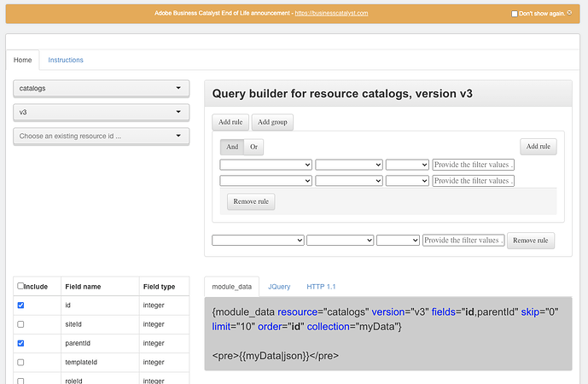Select the And condition toggle
588x384 pixels.
[x=232, y=147]
